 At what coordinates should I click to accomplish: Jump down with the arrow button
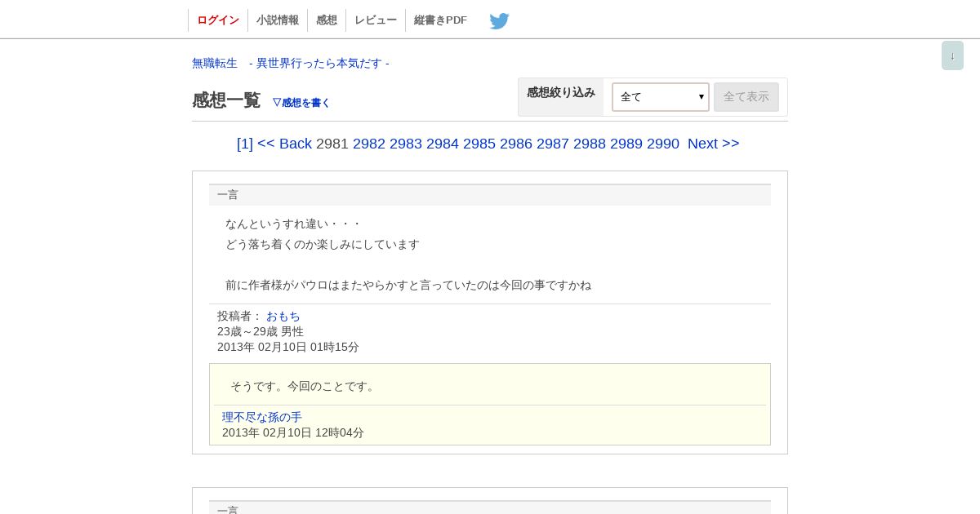pyautogui.click(x=952, y=55)
